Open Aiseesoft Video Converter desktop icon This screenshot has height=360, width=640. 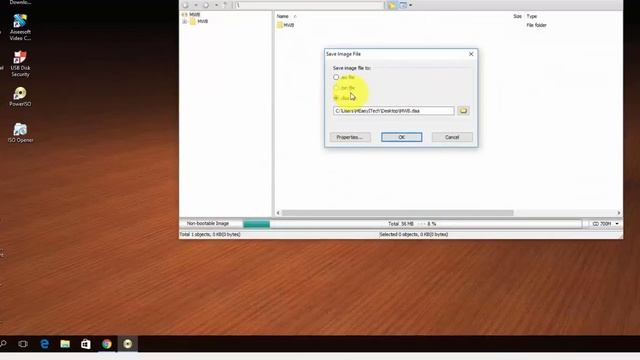point(20,27)
